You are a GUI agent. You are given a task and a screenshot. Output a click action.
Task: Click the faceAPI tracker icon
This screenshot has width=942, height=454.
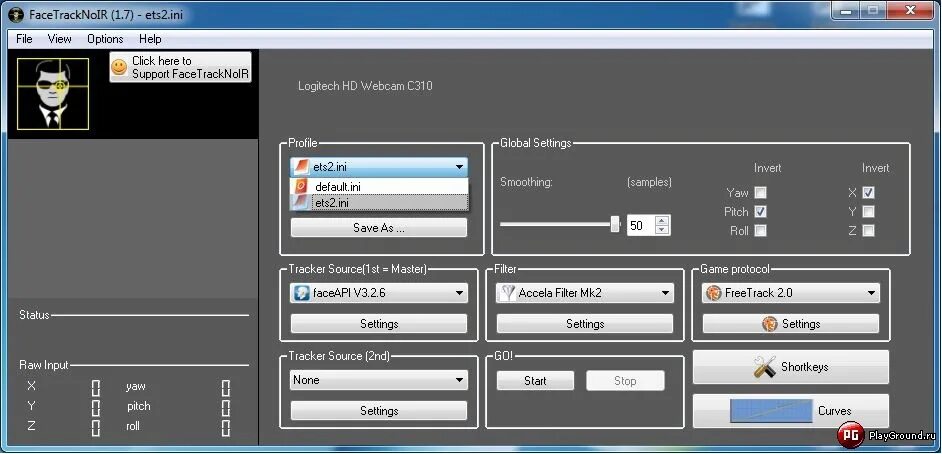[300, 293]
